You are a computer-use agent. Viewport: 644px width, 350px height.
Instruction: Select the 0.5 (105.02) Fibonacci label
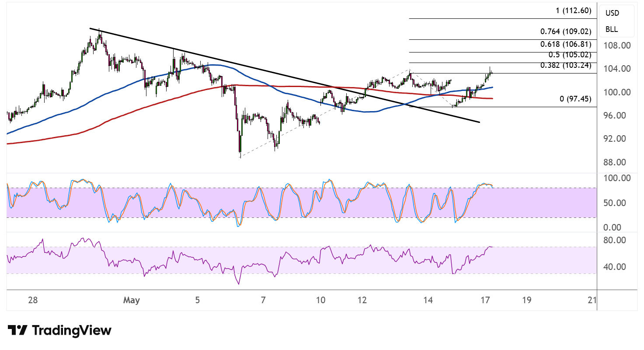coord(570,55)
